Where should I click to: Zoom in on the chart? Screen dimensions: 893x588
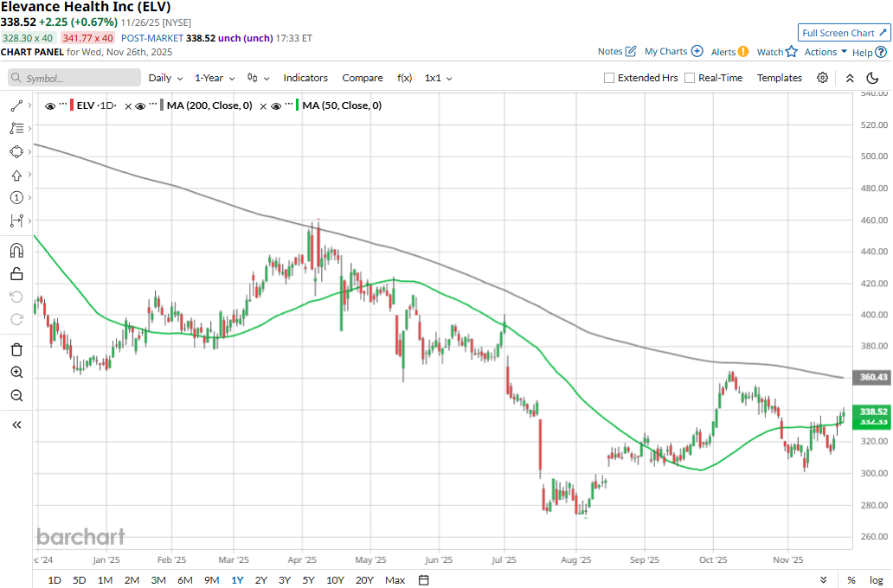point(16,373)
